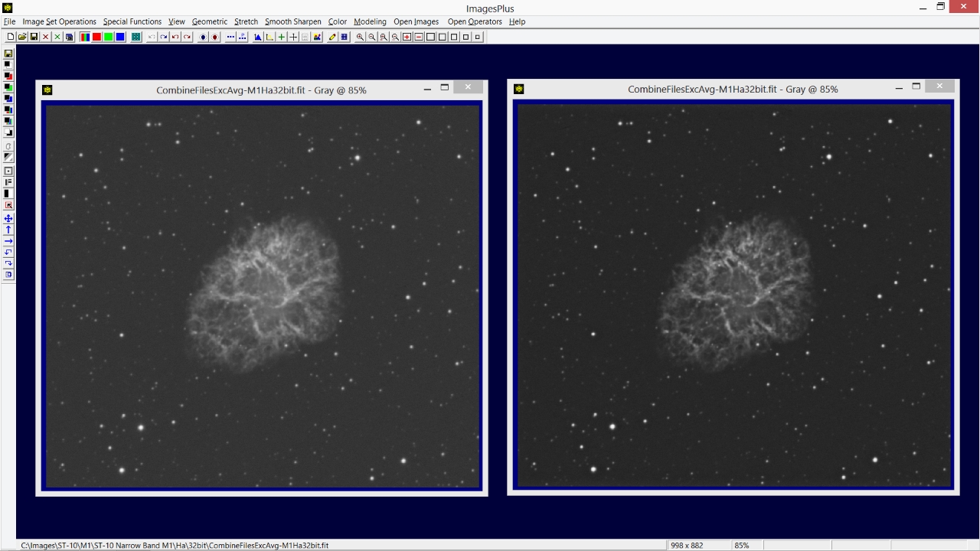This screenshot has height=551, width=980.
Task: Click the blue up arrow sidebar icon
Action: pyautogui.click(x=8, y=230)
